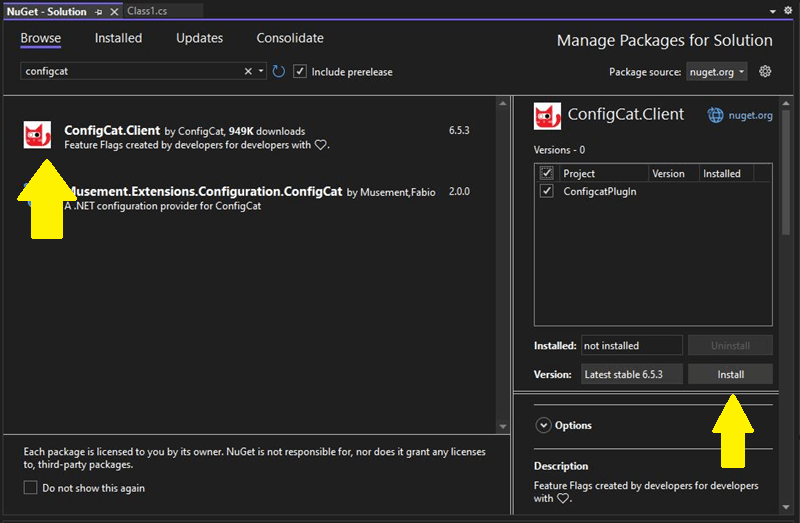Switch to the Browse tab
This screenshot has height=523, width=800.
tap(41, 38)
